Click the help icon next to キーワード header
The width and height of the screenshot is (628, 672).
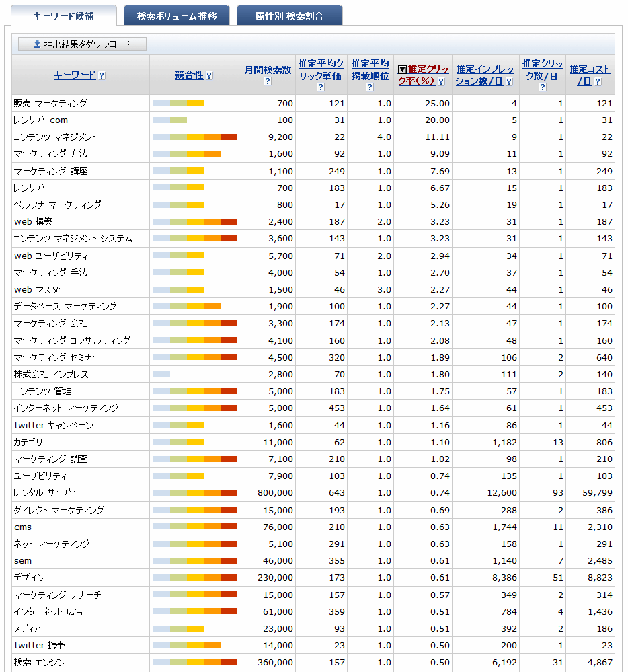pos(102,76)
